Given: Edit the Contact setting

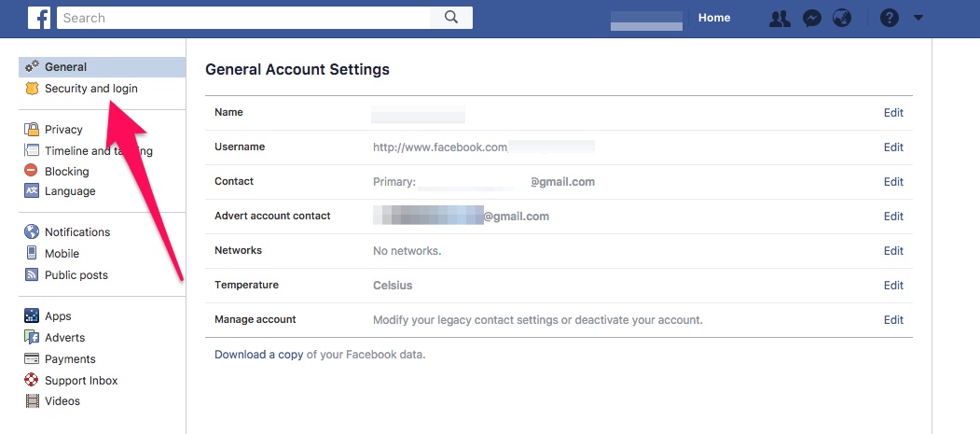Looking at the screenshot, I should pos(893,181).
